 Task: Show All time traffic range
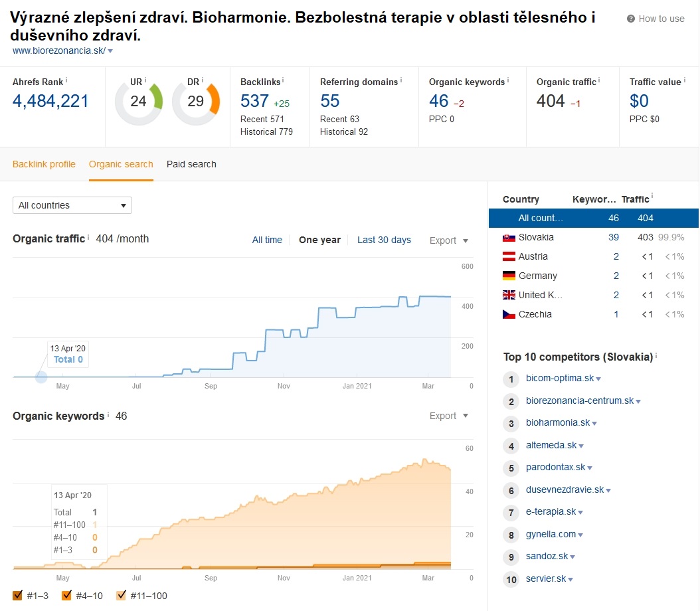point(267,240)
